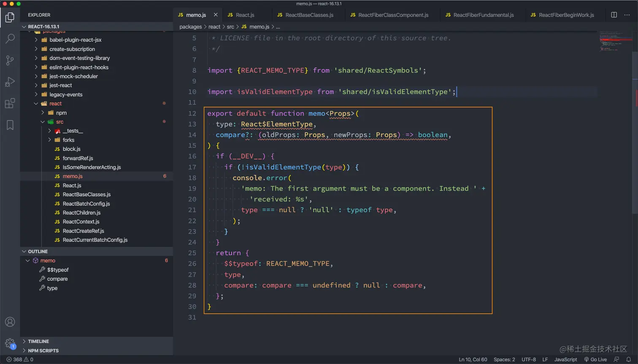The width and height of the screenshot is (638, 364).
Task: Click the src breadcrumb
Action: pos(230,27)
